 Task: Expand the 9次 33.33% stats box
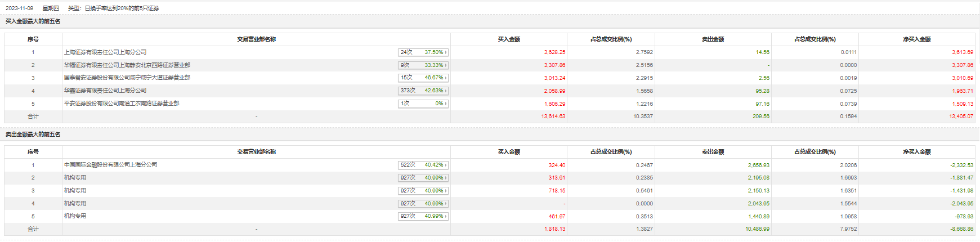423,65
